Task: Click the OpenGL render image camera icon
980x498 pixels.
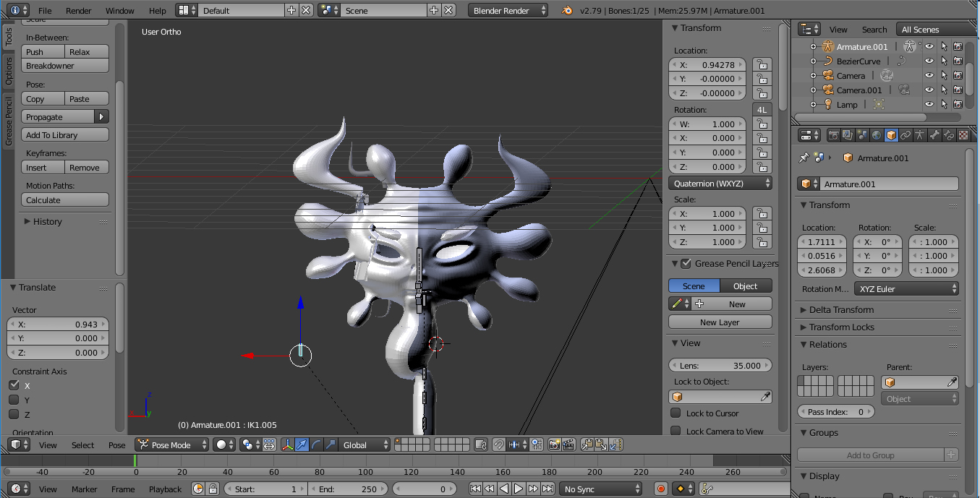Action: [554, 445]
